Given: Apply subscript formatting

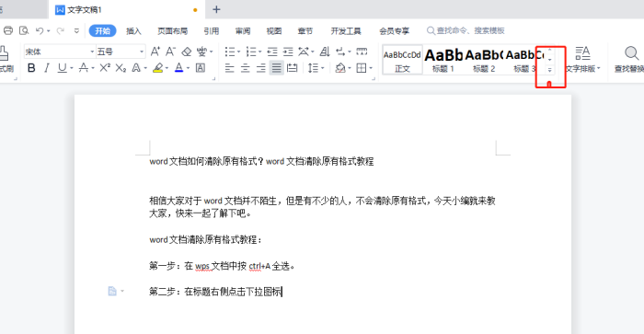Looking at the screenshot, I should point(121,68).
